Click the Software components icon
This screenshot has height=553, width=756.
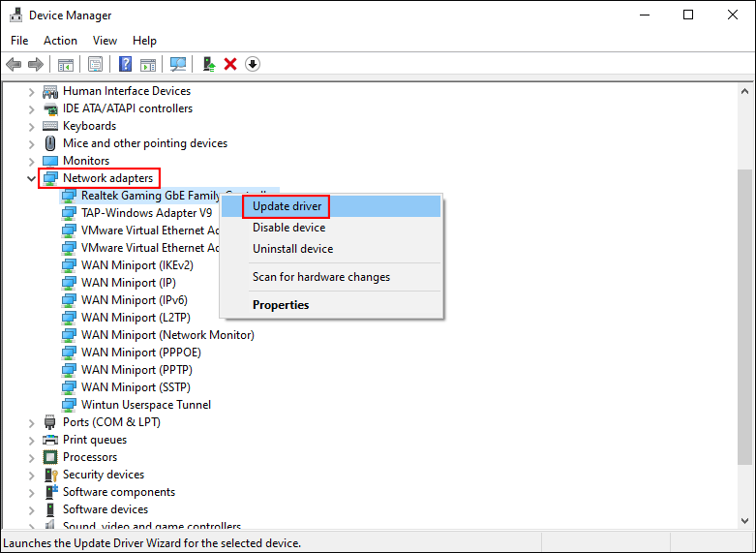[50, 492]
